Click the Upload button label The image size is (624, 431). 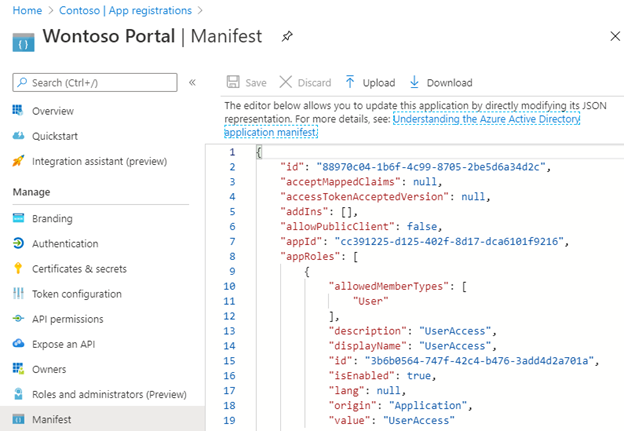coord(379,83)
